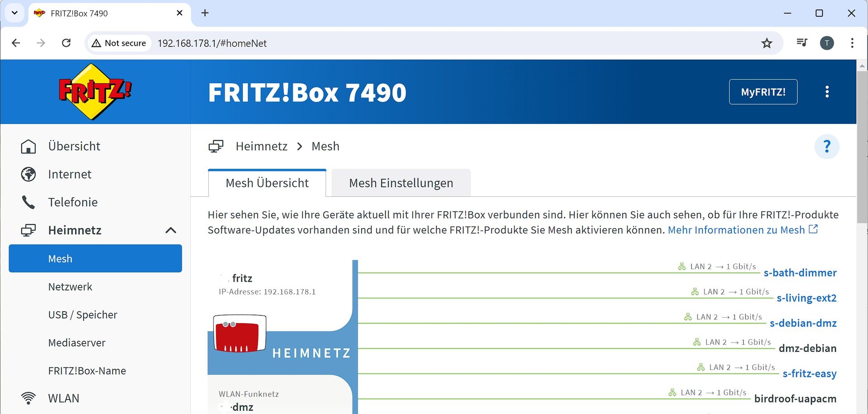Reload the page
Viewport: 868px width, 414px height.
(66, 43)
